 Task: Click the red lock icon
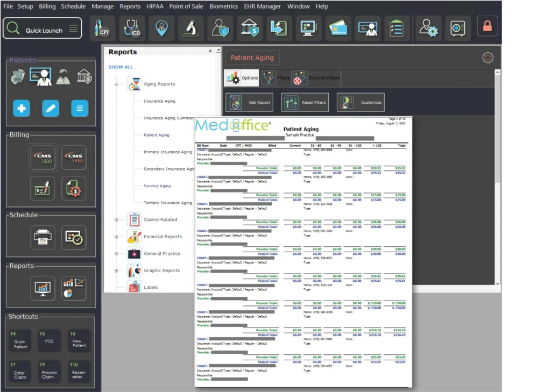click(487, 26)
